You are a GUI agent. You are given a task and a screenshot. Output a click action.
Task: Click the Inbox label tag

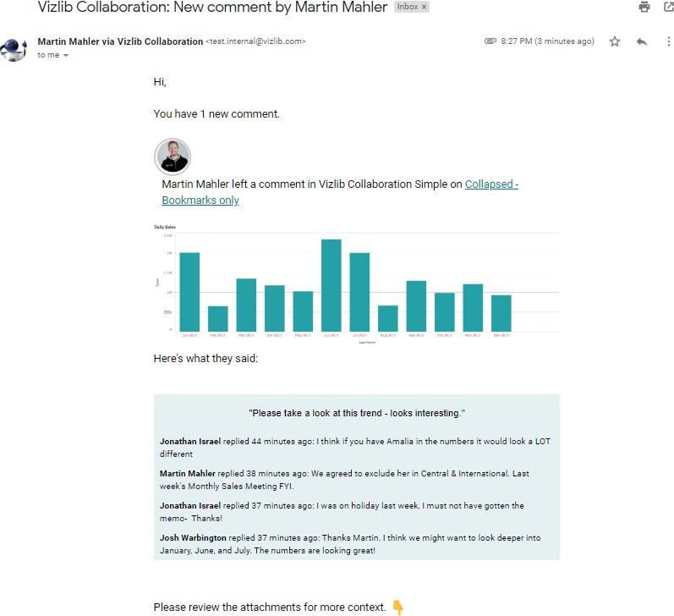coord(407,7)
